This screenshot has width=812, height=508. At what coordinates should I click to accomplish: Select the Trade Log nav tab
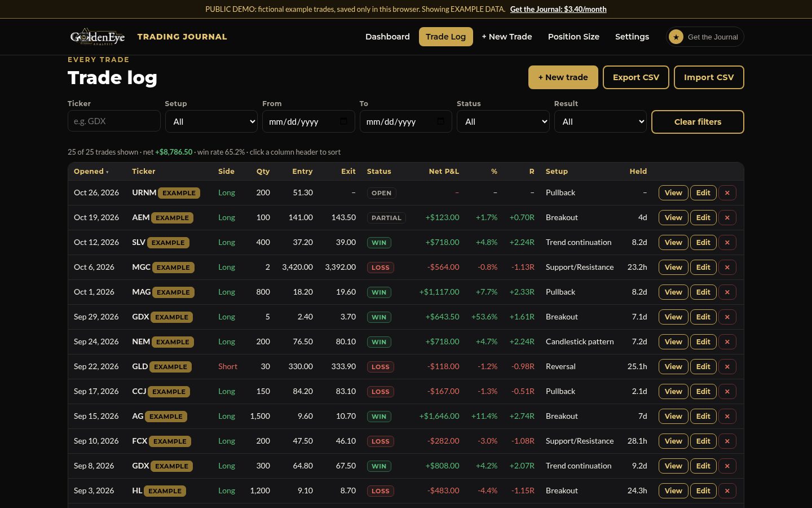(x=445, y=37)
